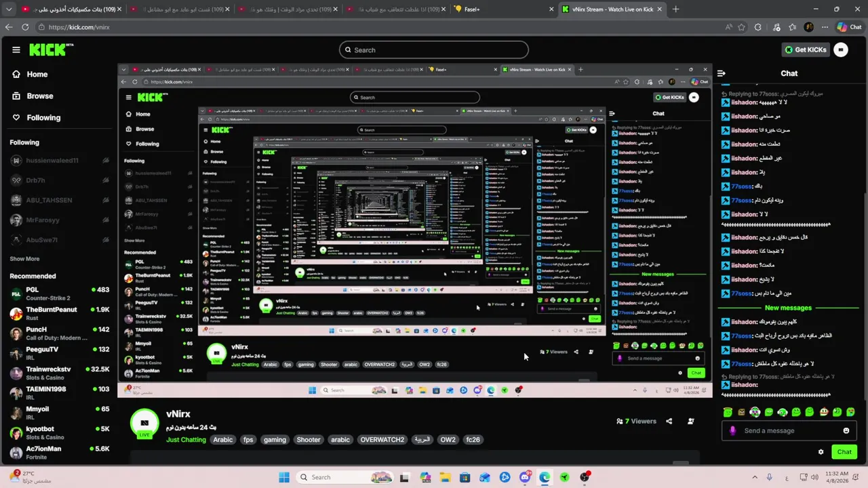
Task: Go back in browser
Action: (9, 27)
